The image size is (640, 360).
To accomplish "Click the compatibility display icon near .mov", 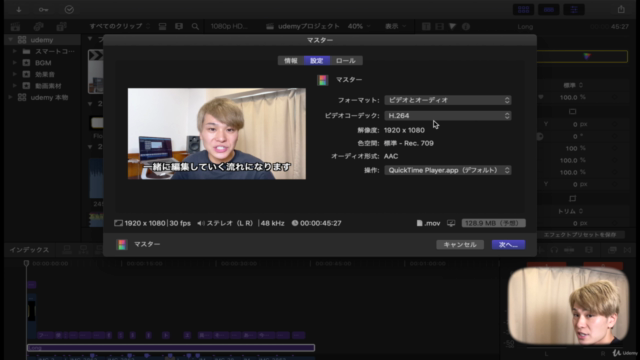I will 451,223.
